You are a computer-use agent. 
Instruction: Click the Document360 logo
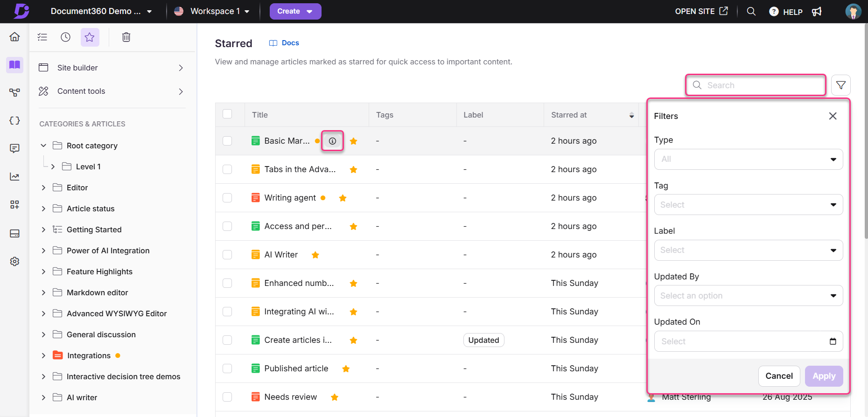coord(21,11)
